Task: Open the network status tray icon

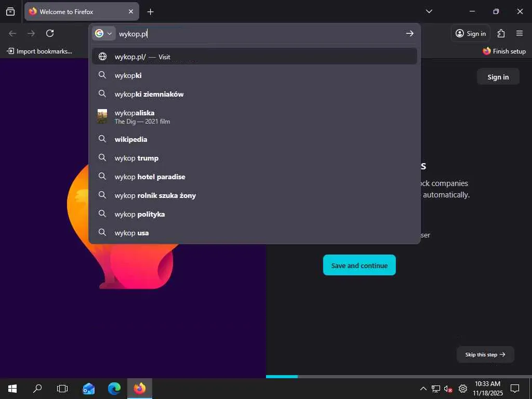Action: [x=436, y=389]
